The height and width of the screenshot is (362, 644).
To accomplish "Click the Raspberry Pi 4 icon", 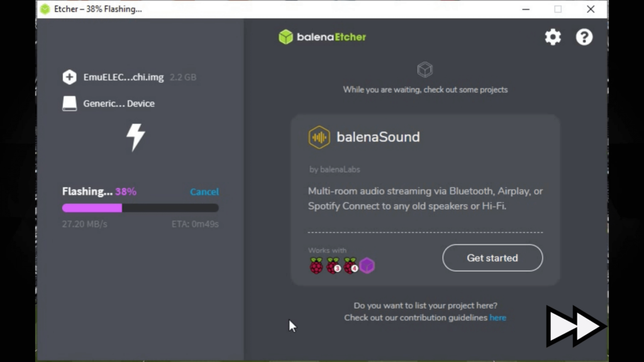I will 350,266.
